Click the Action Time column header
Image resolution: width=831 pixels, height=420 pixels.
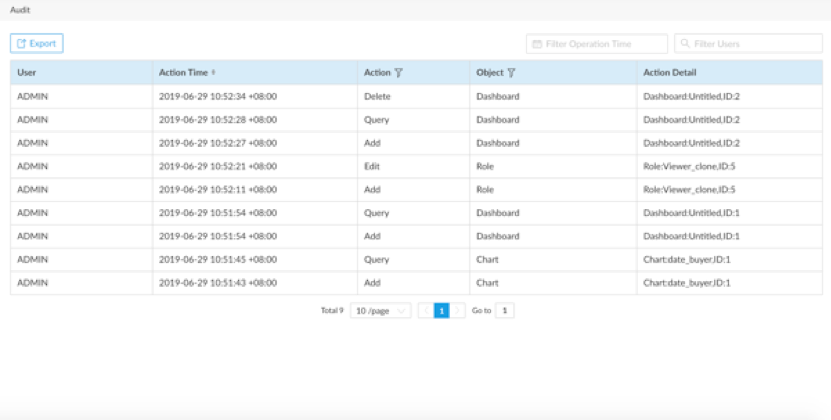(182, 73)
